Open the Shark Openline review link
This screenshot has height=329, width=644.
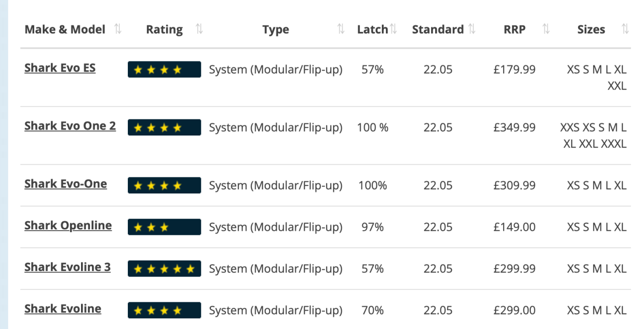68,225
